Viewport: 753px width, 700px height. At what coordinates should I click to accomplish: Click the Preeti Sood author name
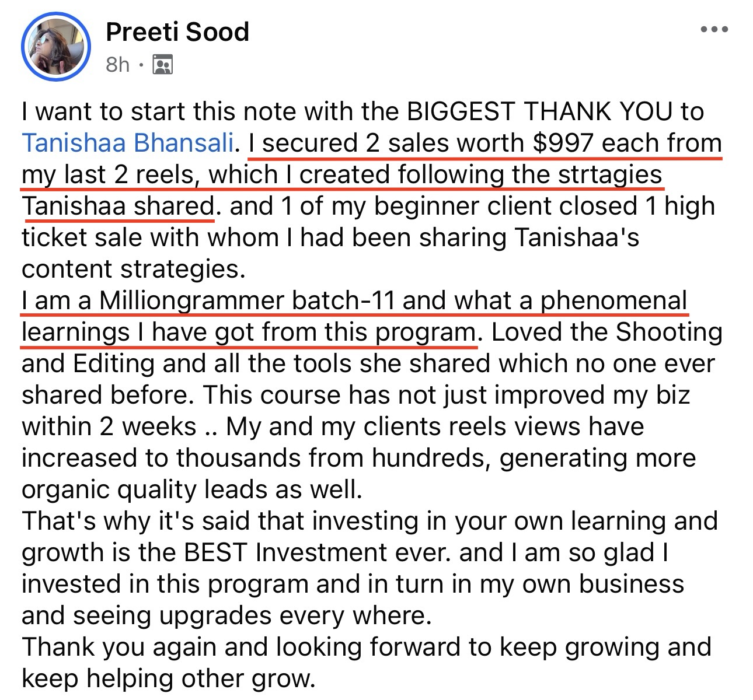click(x=177, y=32)
